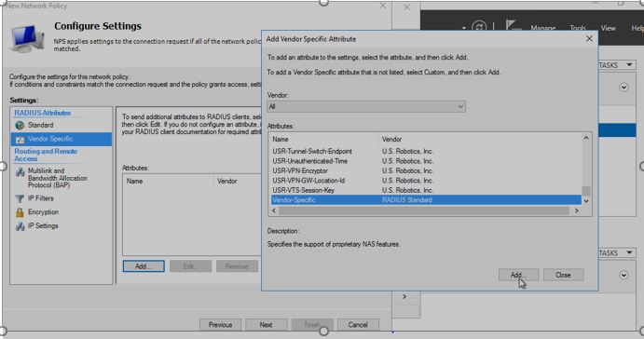This screenshot has width=644, height=339.
Task: Click the Next wizard button
Action: [267, 325]
